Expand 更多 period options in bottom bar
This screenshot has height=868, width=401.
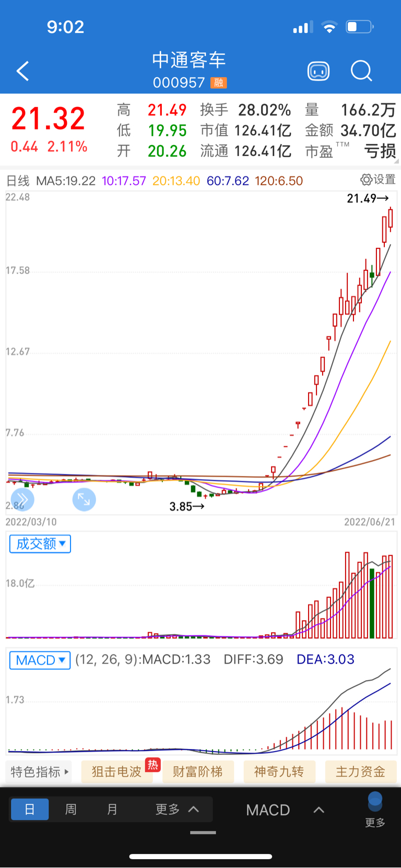tap(178, 810)
